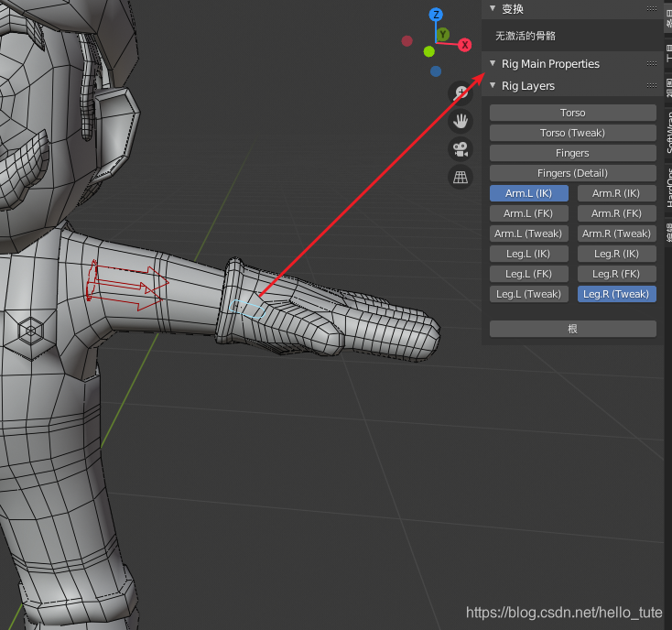
Task: Switch perspective/orthographic with the grid icon
Action: tap(461, 177)
